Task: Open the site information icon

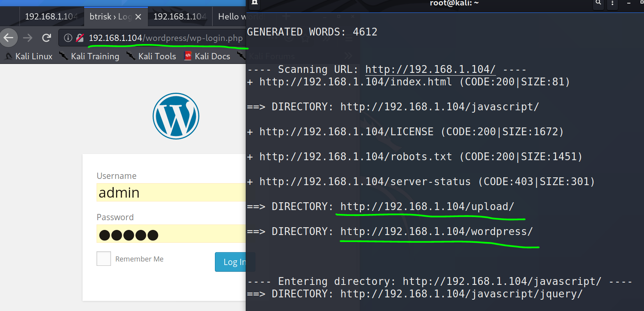Action: pos(68,38)
